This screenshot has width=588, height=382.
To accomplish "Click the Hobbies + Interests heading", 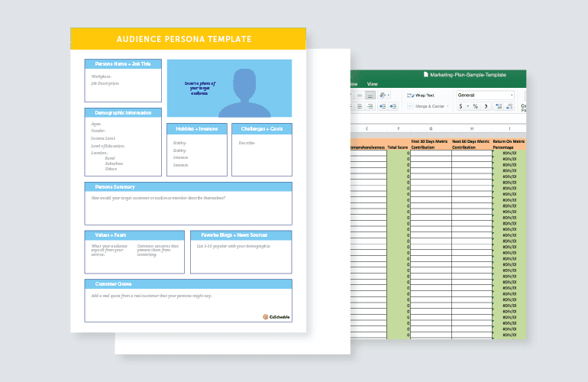I will tap(197, 128).
